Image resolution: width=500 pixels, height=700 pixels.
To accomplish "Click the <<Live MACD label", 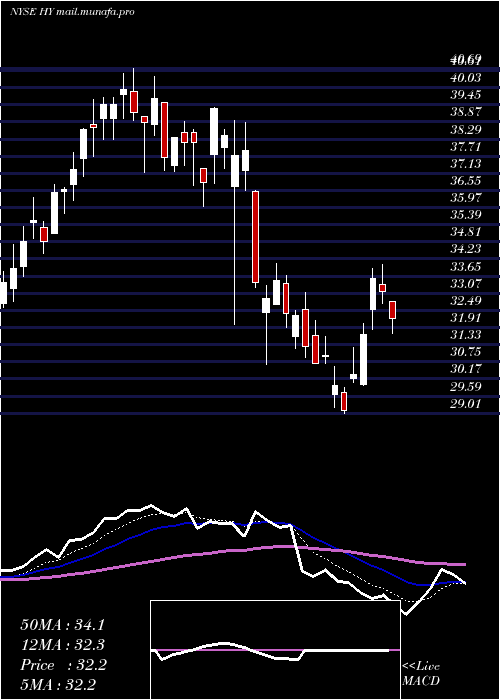I will tap(421, 674).
